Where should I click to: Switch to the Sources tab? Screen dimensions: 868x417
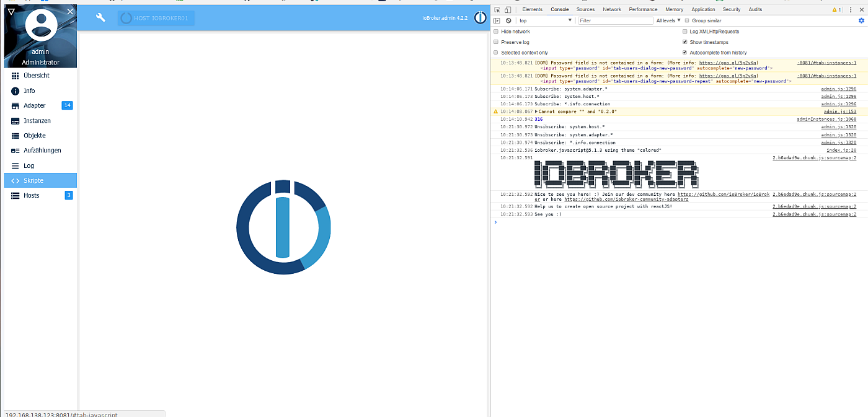pos(585,9)
